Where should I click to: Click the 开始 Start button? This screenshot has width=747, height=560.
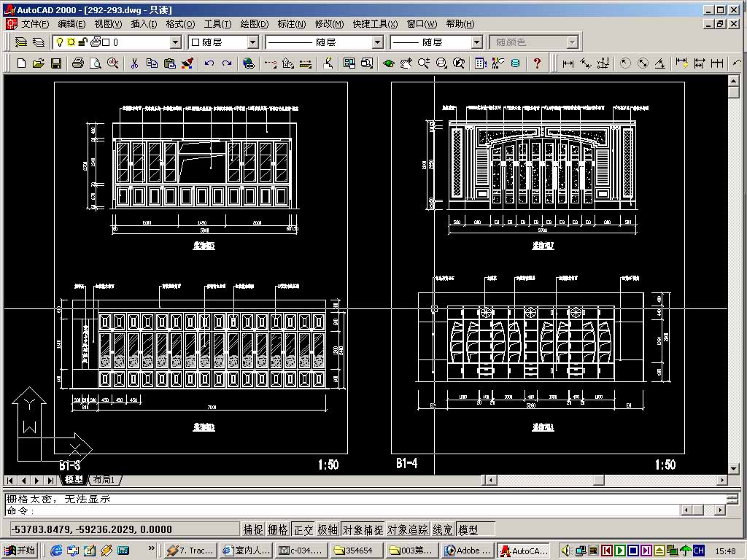(20, 550)
